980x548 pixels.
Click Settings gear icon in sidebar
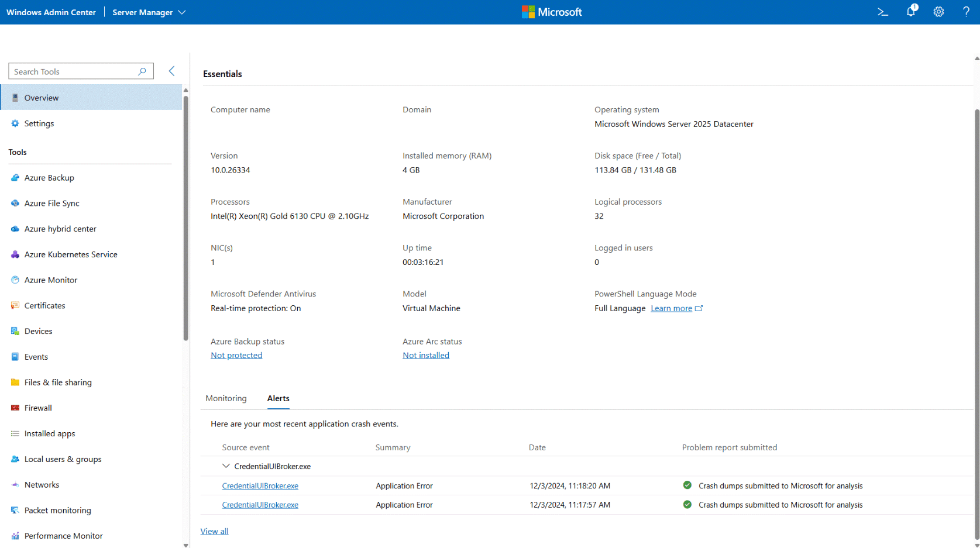(x=15, y=123)
